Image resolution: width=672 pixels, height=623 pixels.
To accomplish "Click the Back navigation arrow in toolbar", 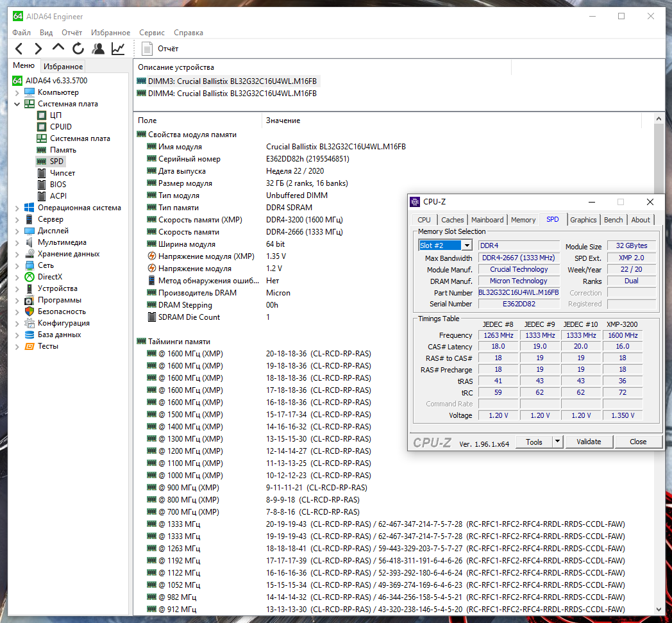I will pyautogui.click(x=19, y=48).
